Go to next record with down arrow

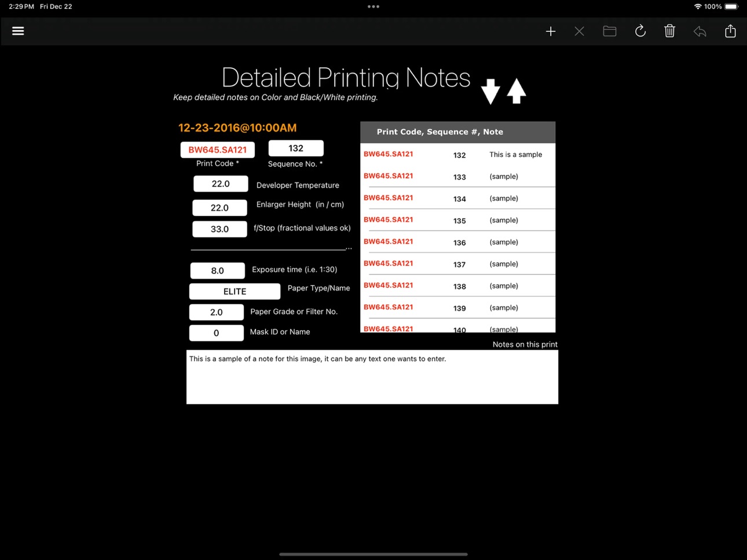490,91
